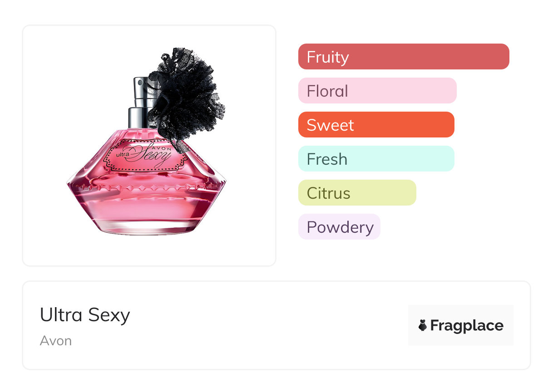Image resolution: width=553 pixels, height=392 pixels.
Task: Click the Fragplace bottle logo icon
Action: pos(423,325)
